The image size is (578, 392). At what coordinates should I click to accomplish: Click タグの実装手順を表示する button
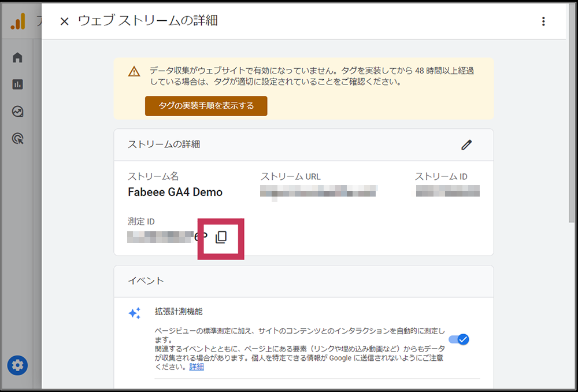click(206, 106)
